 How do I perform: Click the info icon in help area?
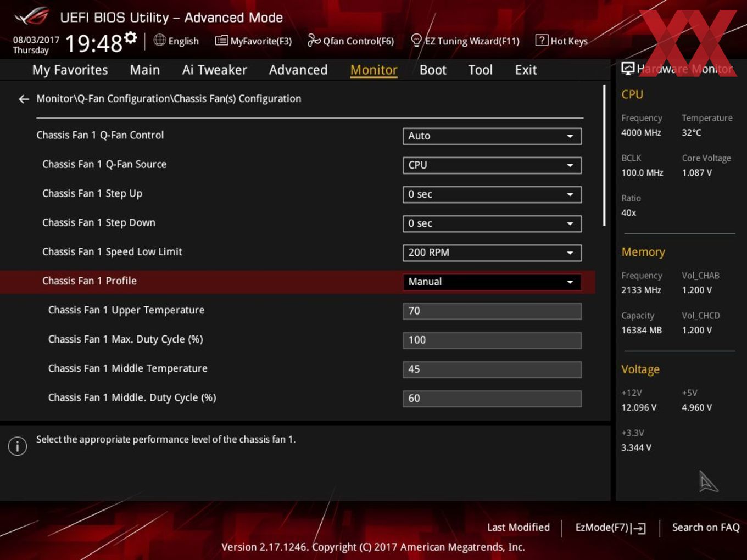[x=18, y=446]
